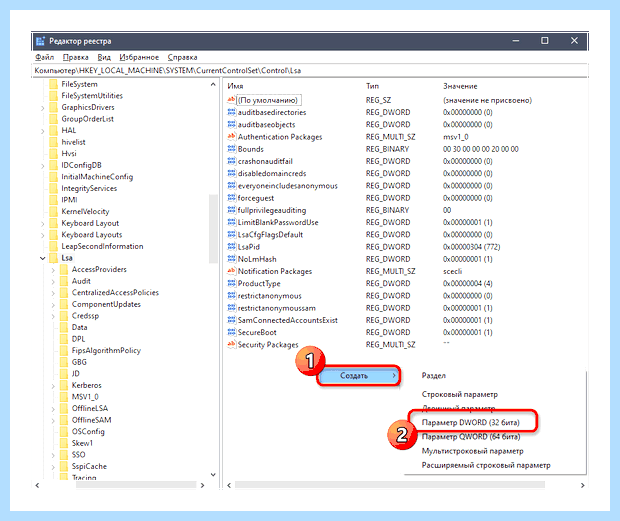The image size is (620, 521).
Task: Choose Параметр DWORD (32 бита)
Action: (x=471, y=423)
